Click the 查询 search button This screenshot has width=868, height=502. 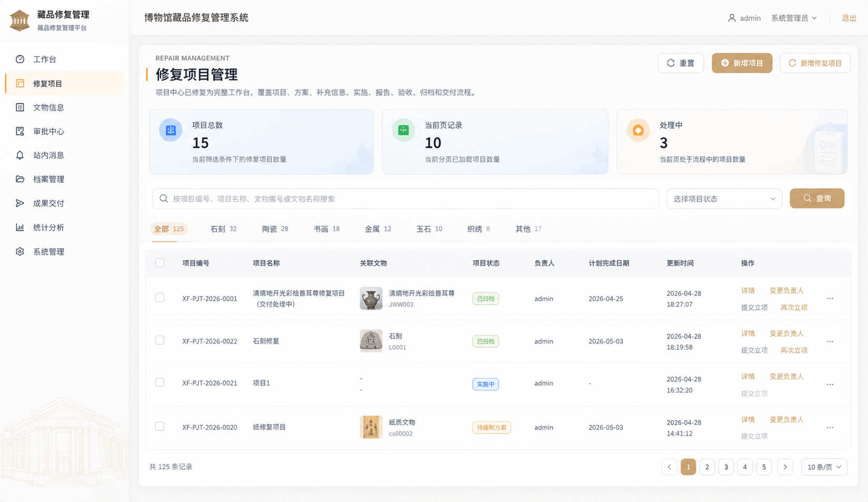click(817, 198)
